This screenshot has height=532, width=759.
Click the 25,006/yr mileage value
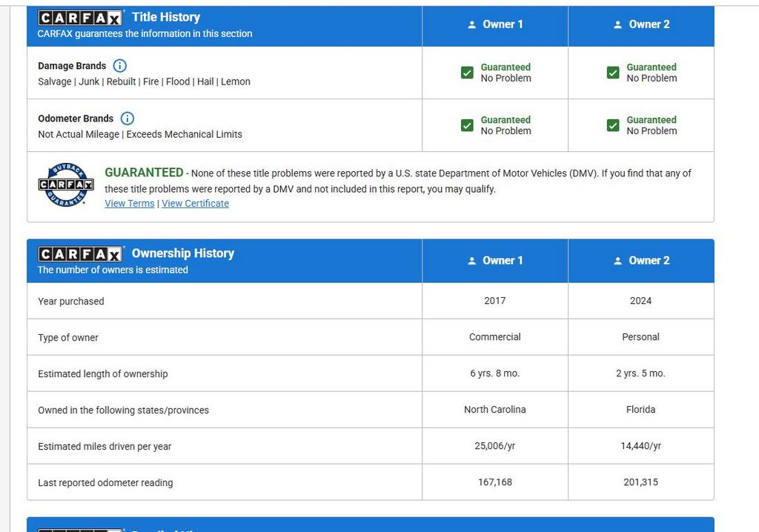coord(494,446)
